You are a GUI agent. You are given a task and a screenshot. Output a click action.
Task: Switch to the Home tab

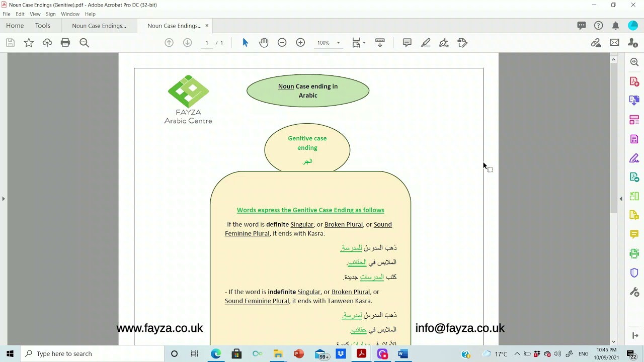click(x=15, y=26)
